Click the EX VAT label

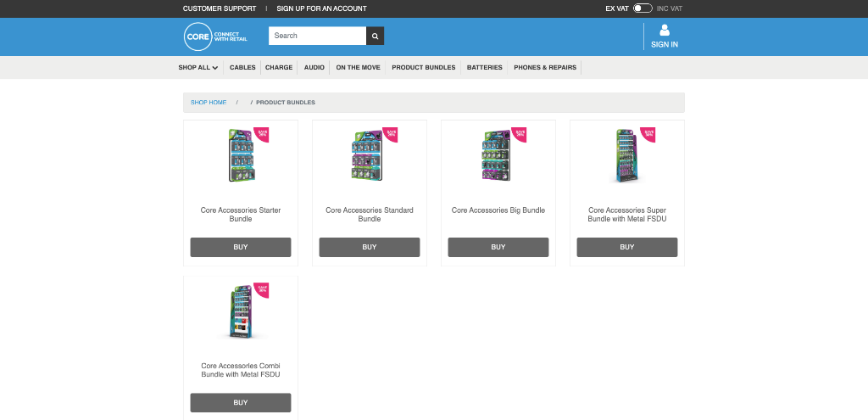pyautogui.click(x=617, y=8)
